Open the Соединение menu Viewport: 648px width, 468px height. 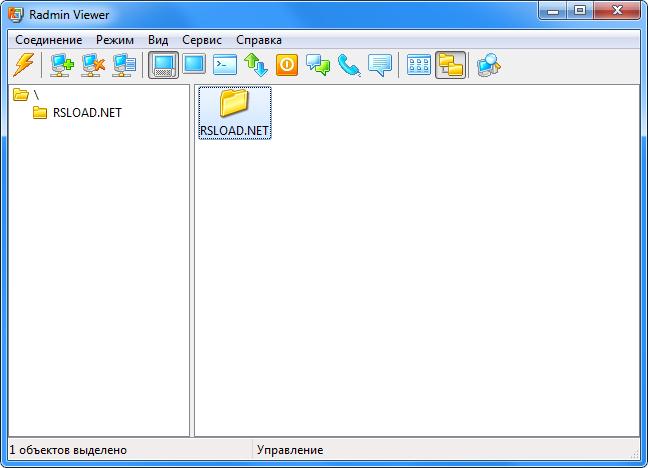tap(49, 40)
